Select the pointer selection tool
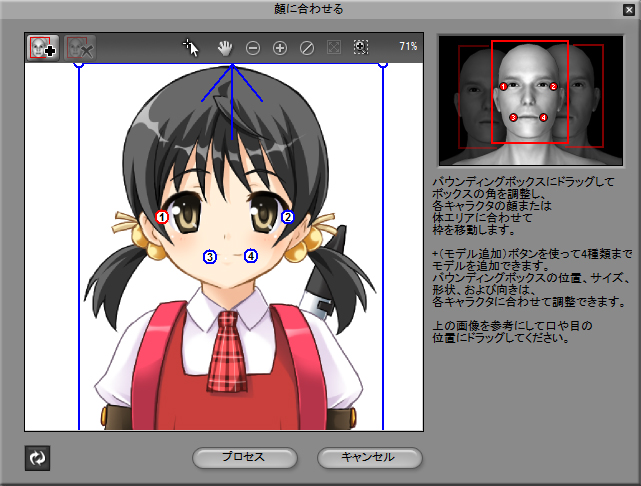The width and height of the screenshot is (641, 486). click(191, 48)
